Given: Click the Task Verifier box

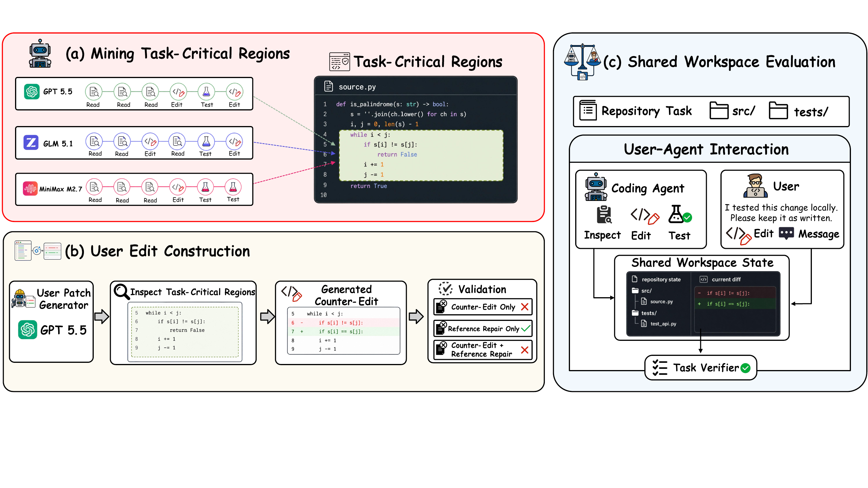Looking at the screenshot, I should (700, 367).
